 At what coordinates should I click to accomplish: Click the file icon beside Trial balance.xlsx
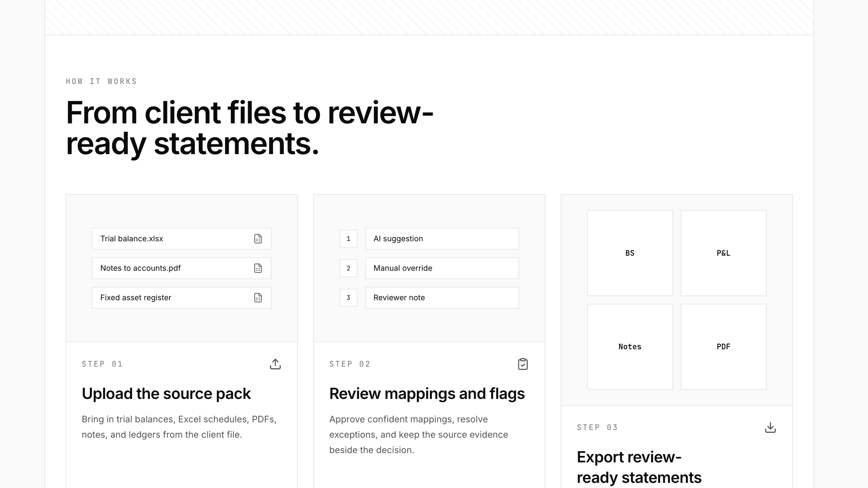coord(258,239)
